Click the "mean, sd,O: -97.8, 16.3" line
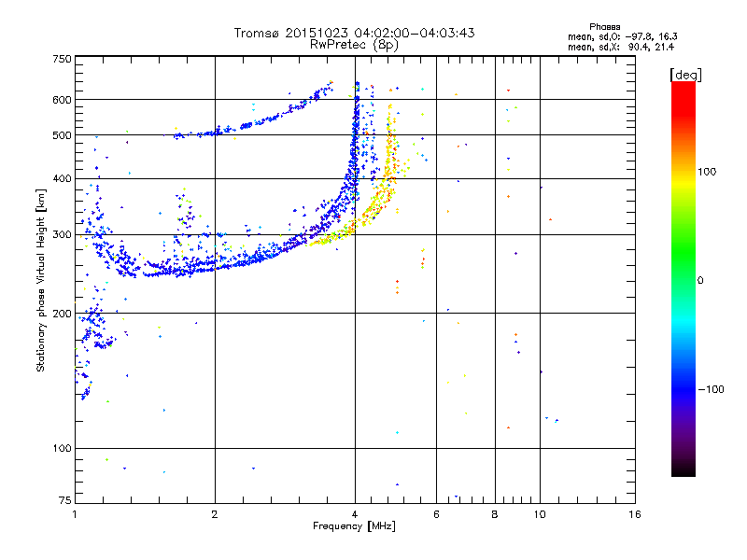This screenshot has width=747, height=560. tap(622, 36)
